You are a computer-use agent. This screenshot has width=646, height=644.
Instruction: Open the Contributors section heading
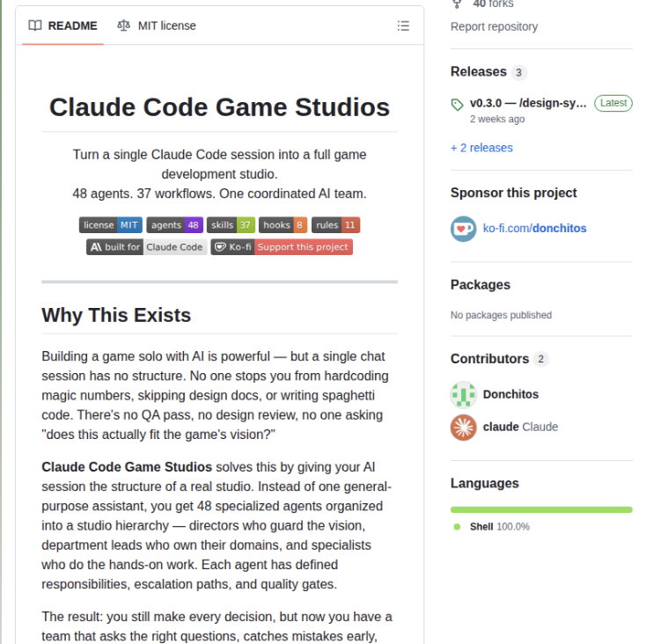[489, 359]
